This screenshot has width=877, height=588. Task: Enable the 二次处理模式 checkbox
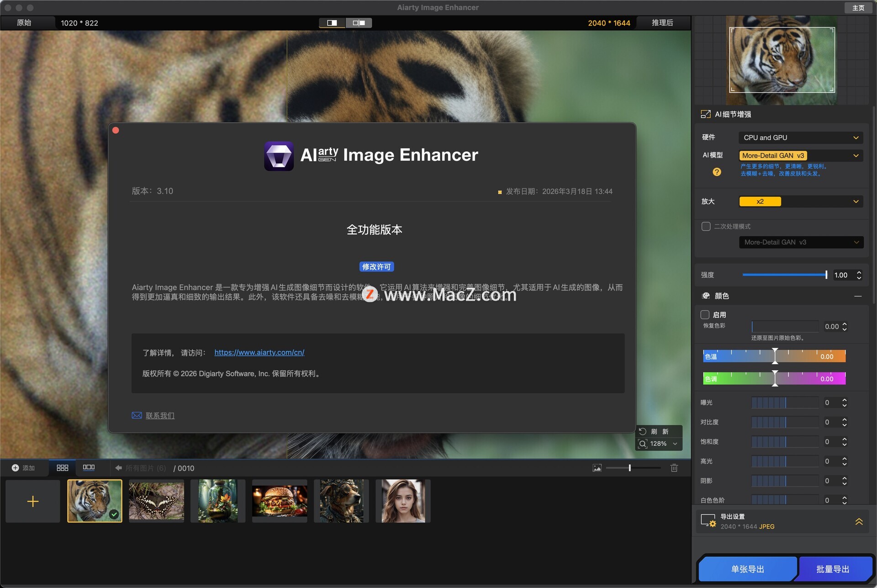[x=706, y=226]
